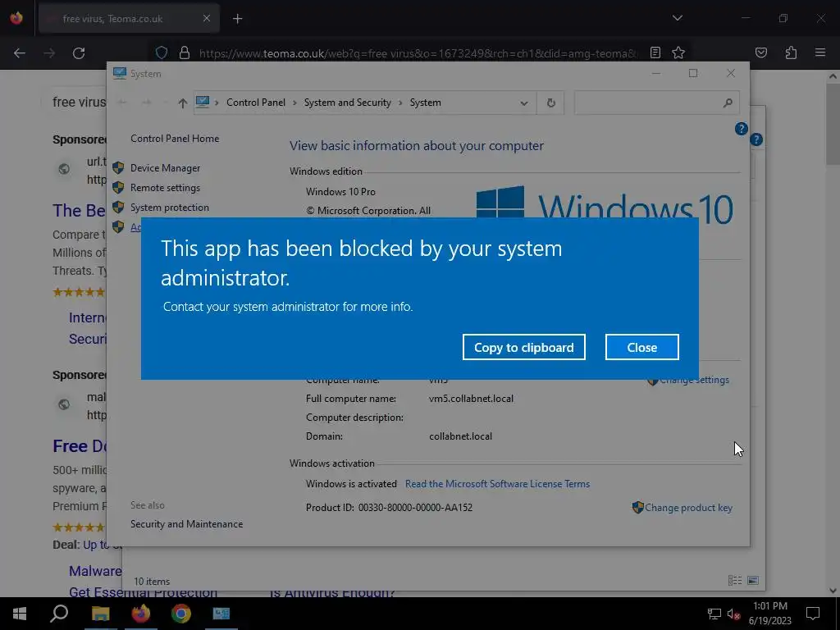The height and width of the screenshot is (630, 840).
Task: Click the System protection shield icon
Action: click(118, 208)
